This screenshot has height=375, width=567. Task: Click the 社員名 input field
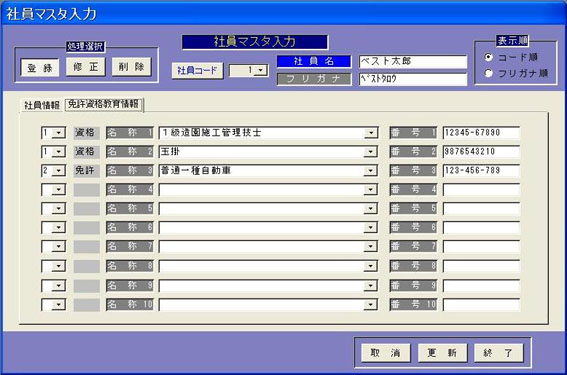point(413,61)
